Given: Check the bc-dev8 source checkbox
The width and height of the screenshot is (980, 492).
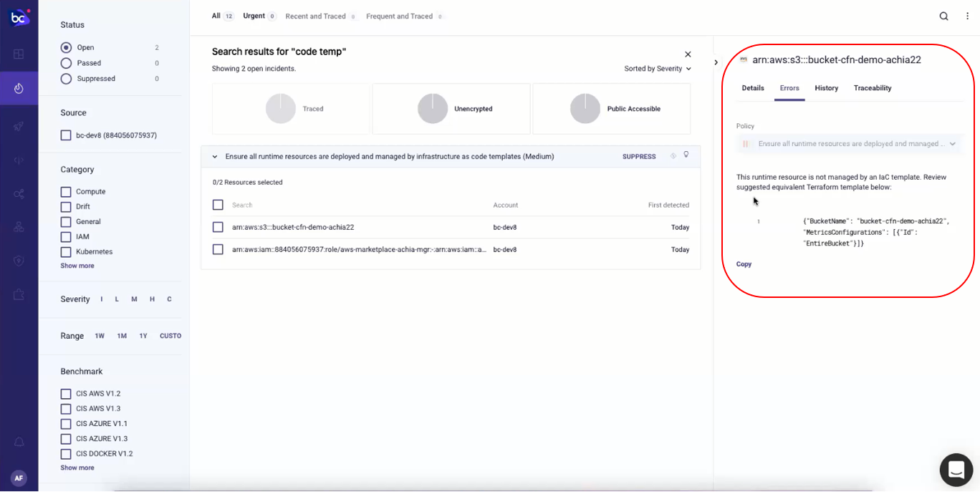Looking at the screenshot, I should pos(66,135).
